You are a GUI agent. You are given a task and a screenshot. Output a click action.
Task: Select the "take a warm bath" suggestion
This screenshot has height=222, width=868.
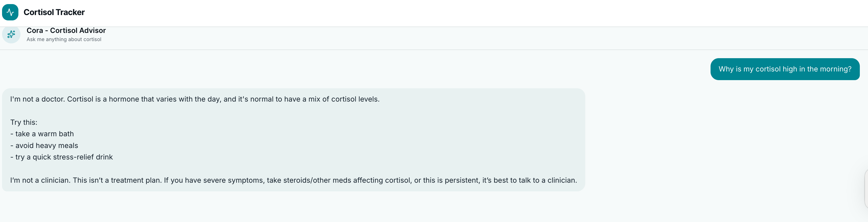[44, 134]
